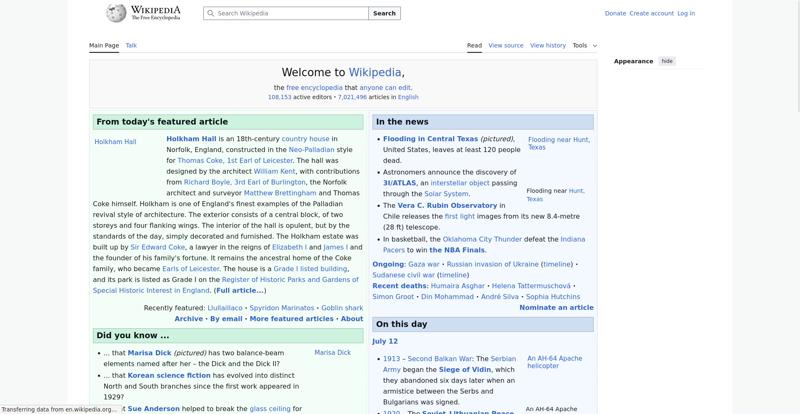Viewport: 800px width, 414px height.
Task: Click the Holkham Hall image placeholder
Action: (115, 142)
